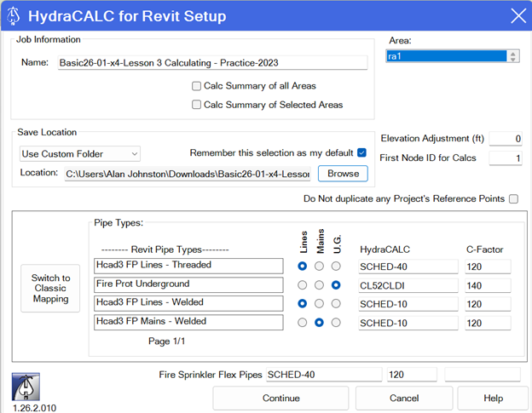Select Lines radio for Hcad3 FP Lines - Threaded

pos(303,267)
